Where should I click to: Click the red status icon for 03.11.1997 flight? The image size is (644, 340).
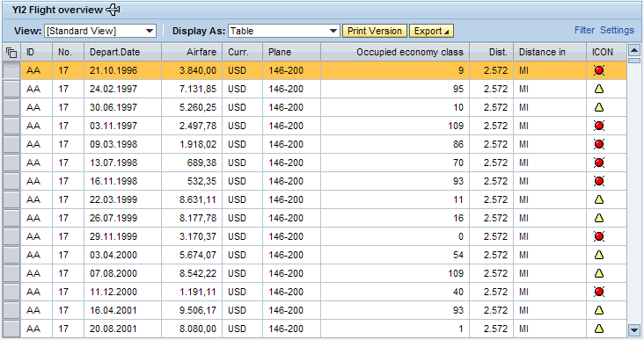[599, 126]
